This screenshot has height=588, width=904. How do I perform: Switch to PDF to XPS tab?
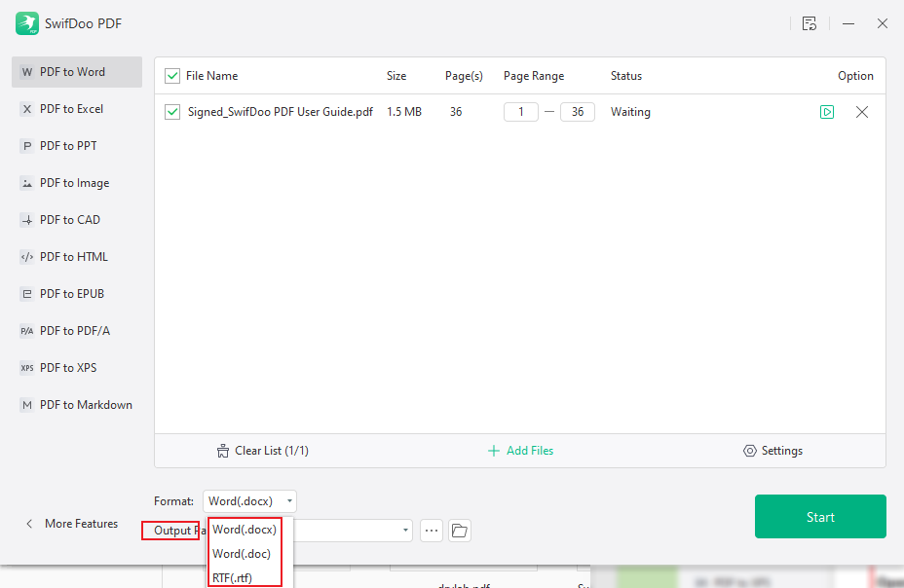(x=77, y=367)
